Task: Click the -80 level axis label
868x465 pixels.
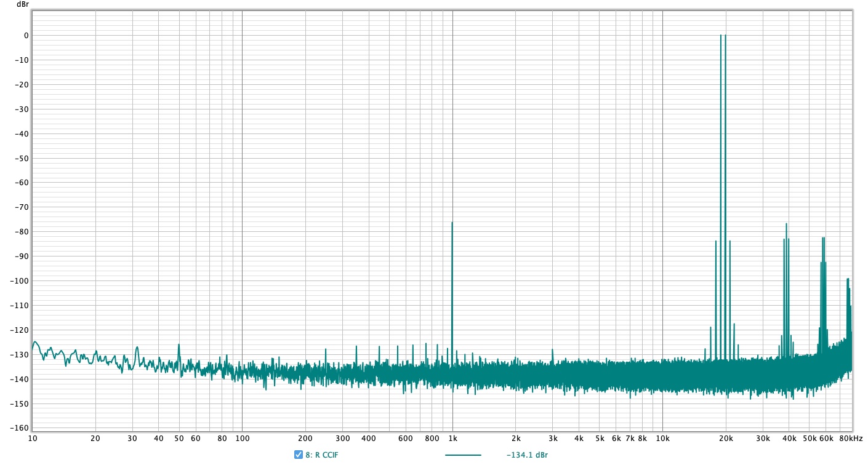Action: [x=22, y=232]
